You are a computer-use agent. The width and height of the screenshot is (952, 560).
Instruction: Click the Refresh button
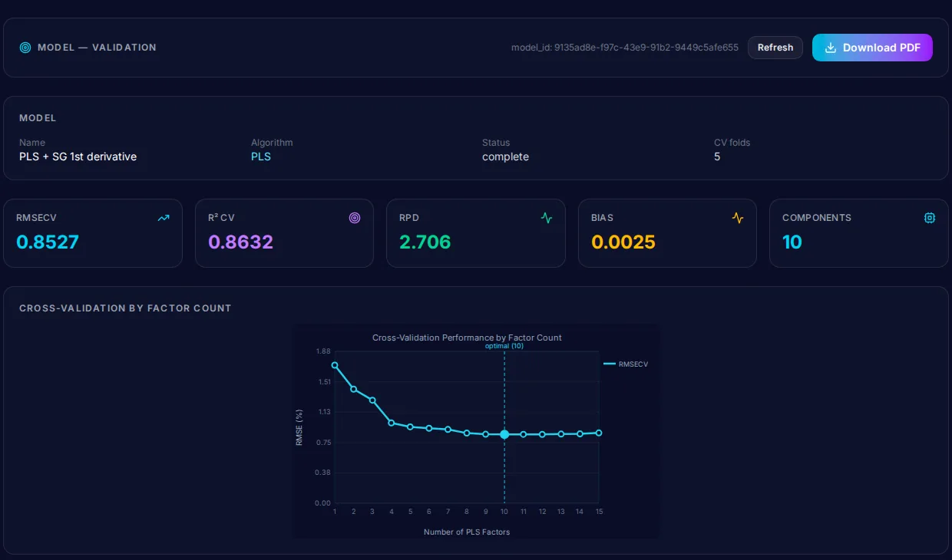coord(775,48)
